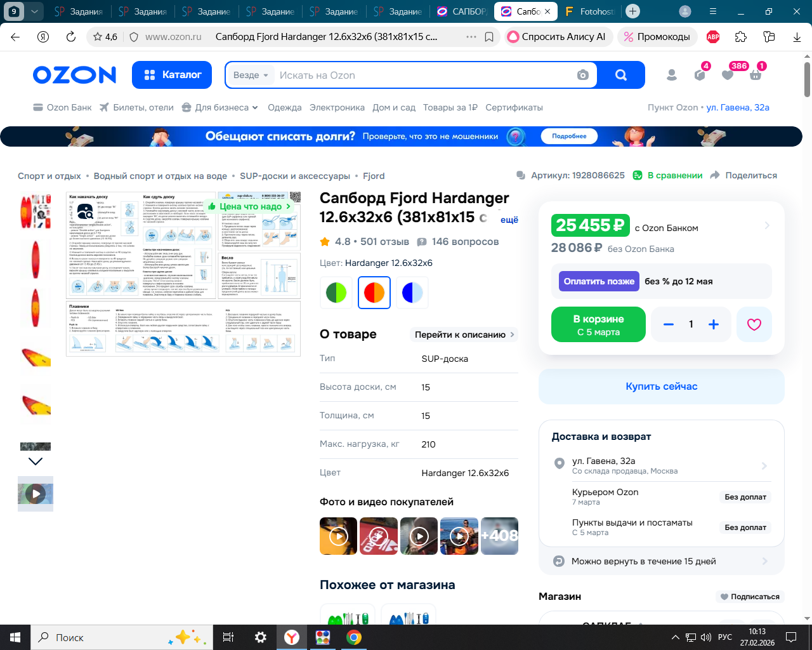
Task: Open browser downloads arrow icon
Action: pos(797,37)
